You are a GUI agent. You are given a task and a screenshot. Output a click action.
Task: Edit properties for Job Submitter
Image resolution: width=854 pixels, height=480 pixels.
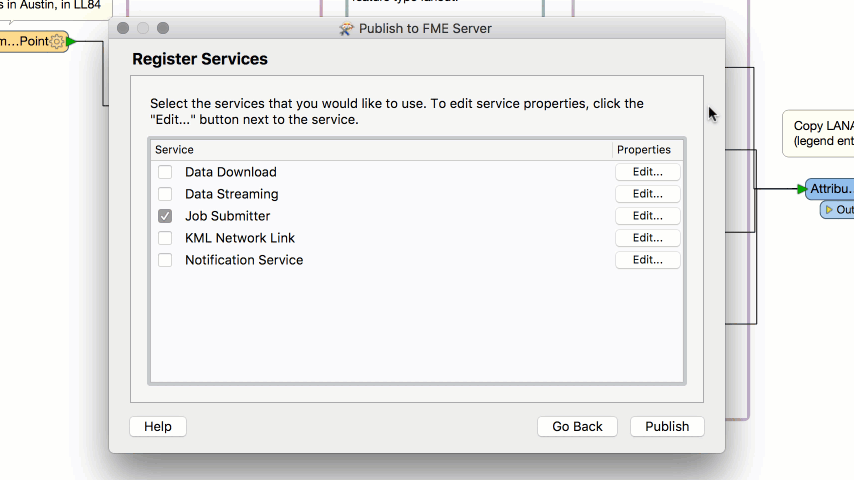pyautogui.click(x=648, y=216)
